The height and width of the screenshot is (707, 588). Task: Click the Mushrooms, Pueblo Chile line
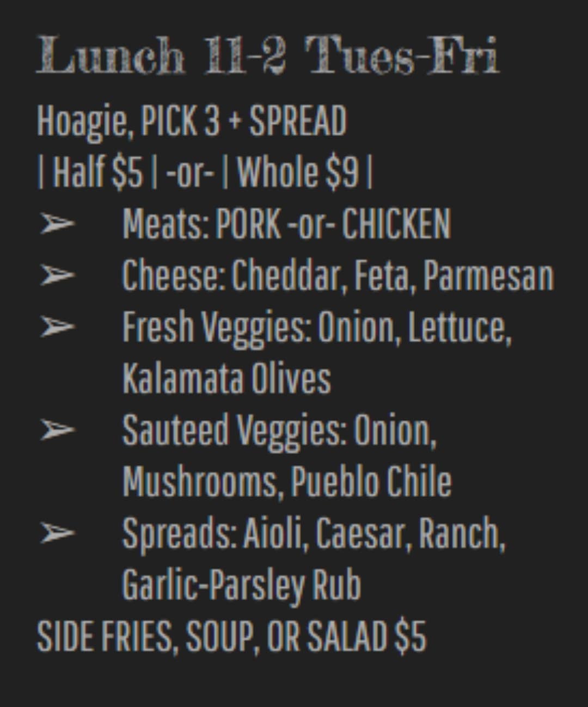[x=287, y=482]
